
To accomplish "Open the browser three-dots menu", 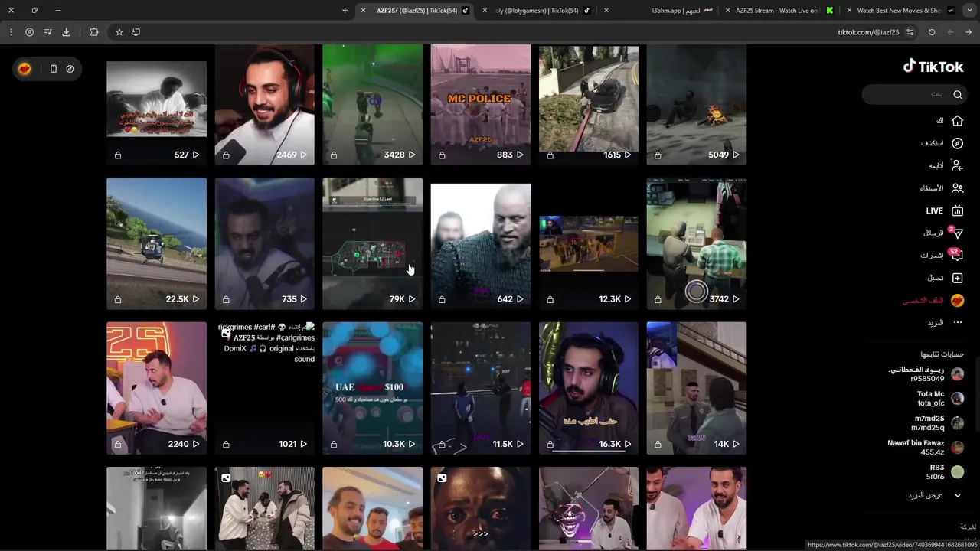I will coord(11,32).
